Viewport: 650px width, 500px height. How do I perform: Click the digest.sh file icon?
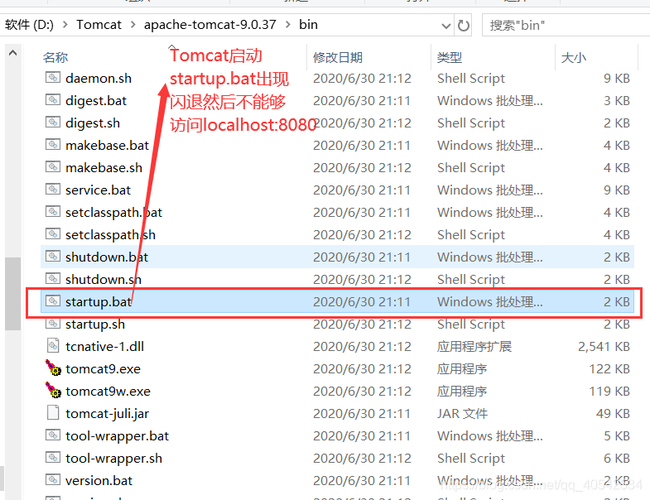(53, 122)
